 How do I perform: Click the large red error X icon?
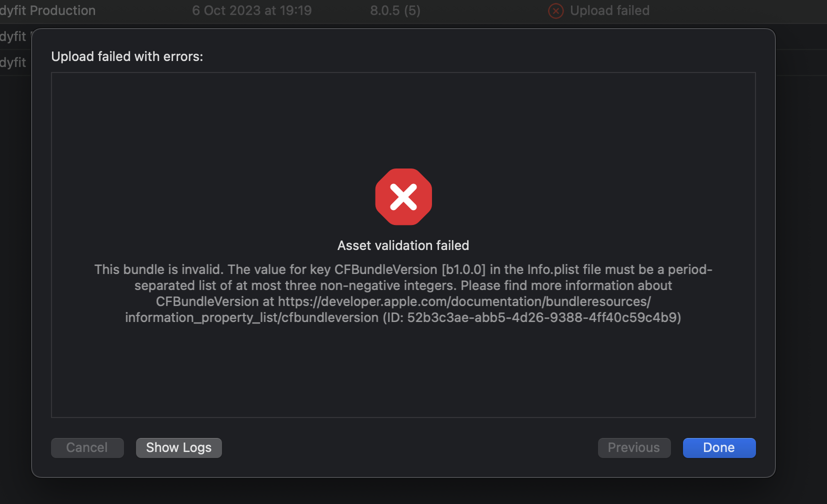point(403,196)
